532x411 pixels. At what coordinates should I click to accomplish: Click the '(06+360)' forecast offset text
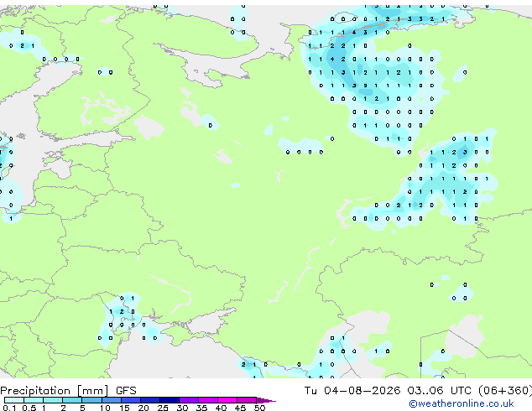(505, 390)
